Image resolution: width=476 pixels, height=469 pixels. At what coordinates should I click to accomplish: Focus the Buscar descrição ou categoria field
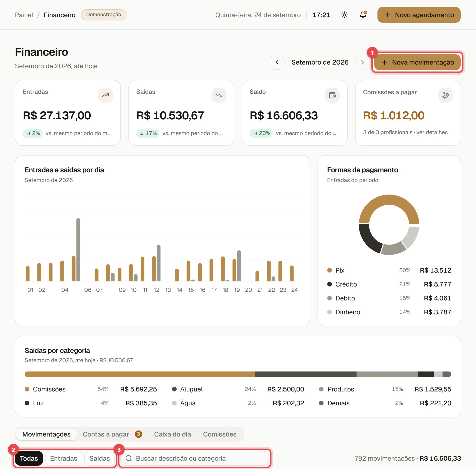(195, 458)
